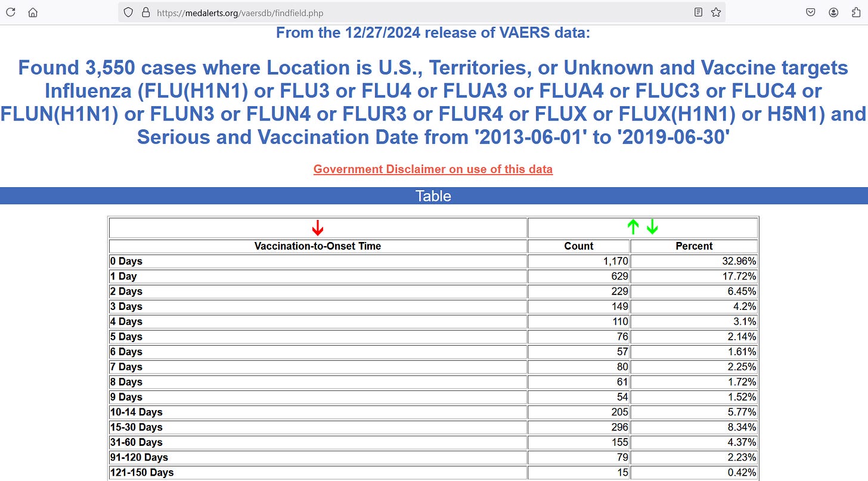Bookmark this page with the star icon

[716, 13]
